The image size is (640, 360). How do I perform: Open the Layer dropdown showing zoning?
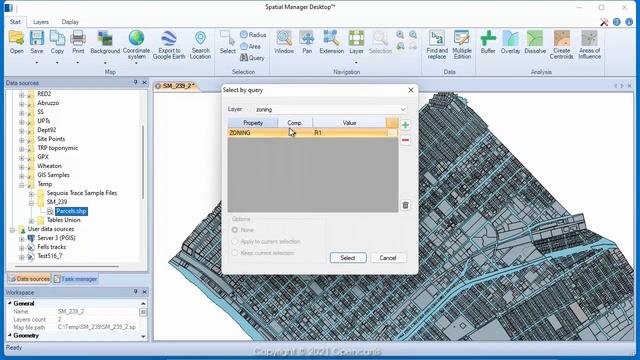pos(330,109)
